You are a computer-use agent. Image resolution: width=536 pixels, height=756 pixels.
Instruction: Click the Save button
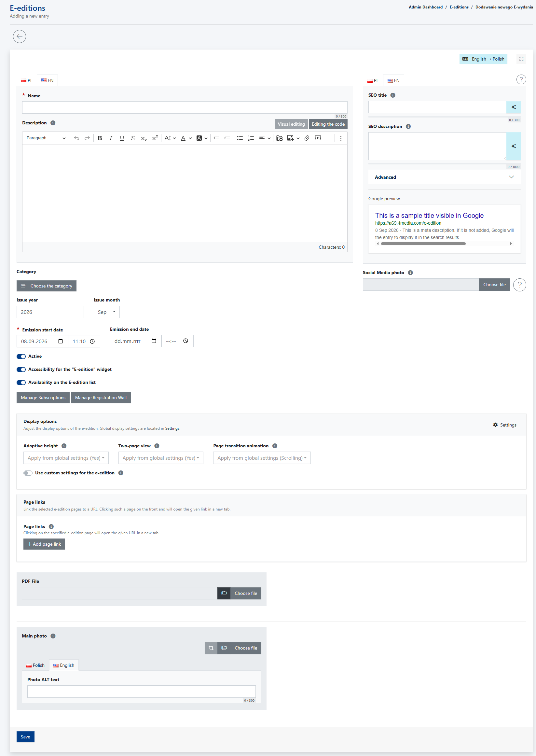25,736
